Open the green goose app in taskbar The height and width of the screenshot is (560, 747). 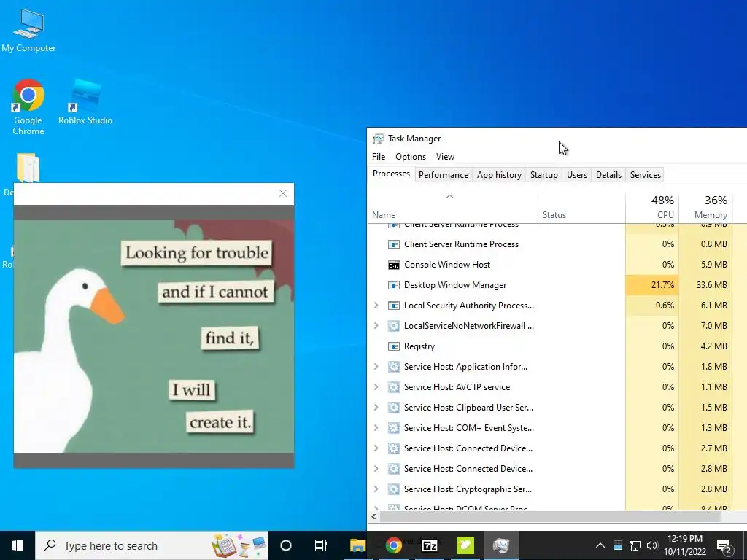point(465,545)
